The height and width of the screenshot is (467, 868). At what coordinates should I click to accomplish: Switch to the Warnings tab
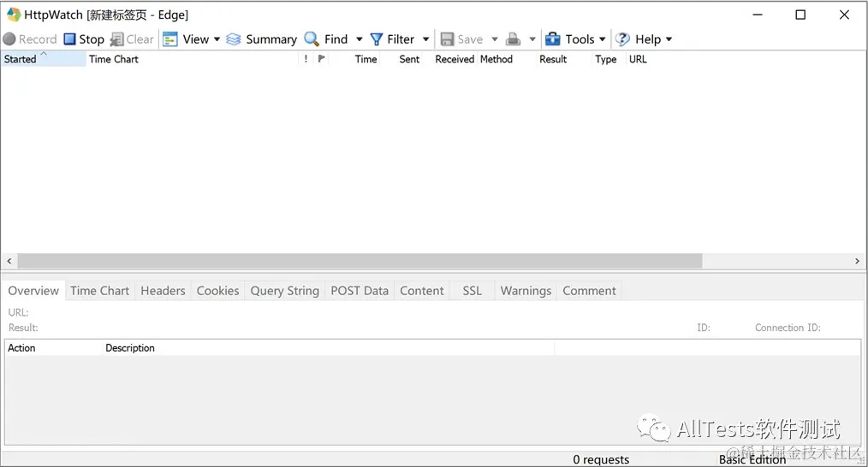526,291
